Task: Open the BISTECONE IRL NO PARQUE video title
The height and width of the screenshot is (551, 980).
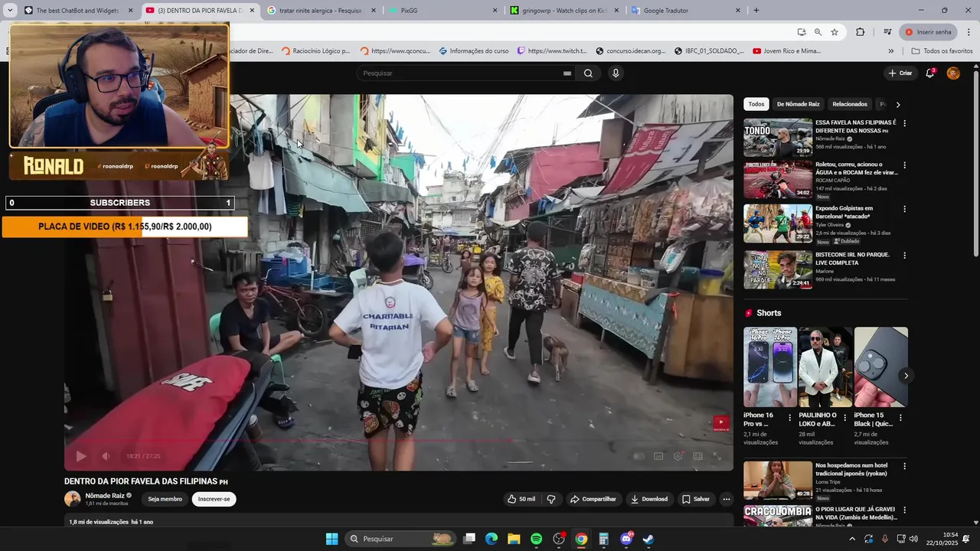Action: point(852,259)
